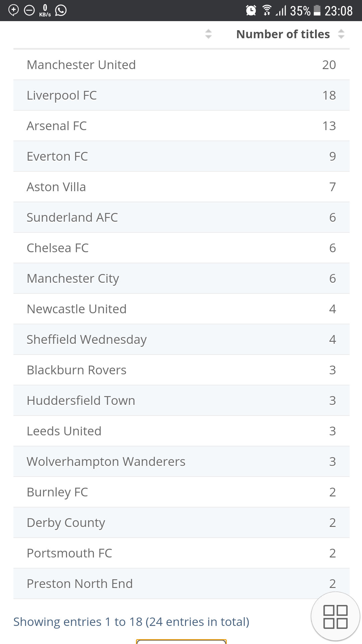This screenshot has height=644, width=362.
Task: Tap the network speed KB/s indicator
Action: coord(45,10)
